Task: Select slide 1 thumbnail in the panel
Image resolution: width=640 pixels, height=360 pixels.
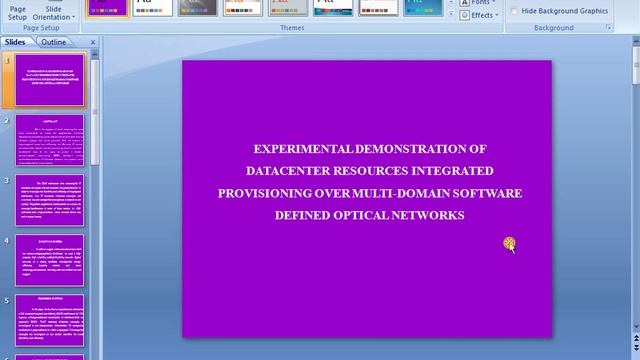Action: [49, 80]
